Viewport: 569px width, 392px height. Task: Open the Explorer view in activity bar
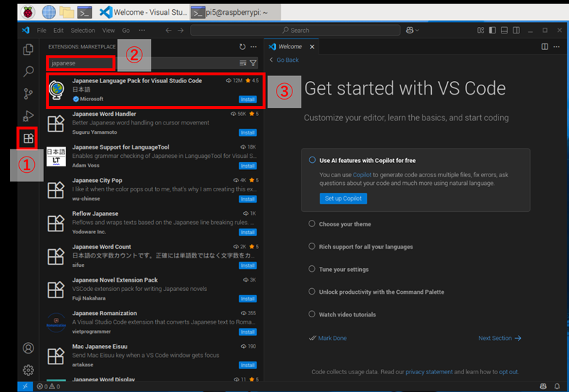pyautogui.click(x=28, y=49)
